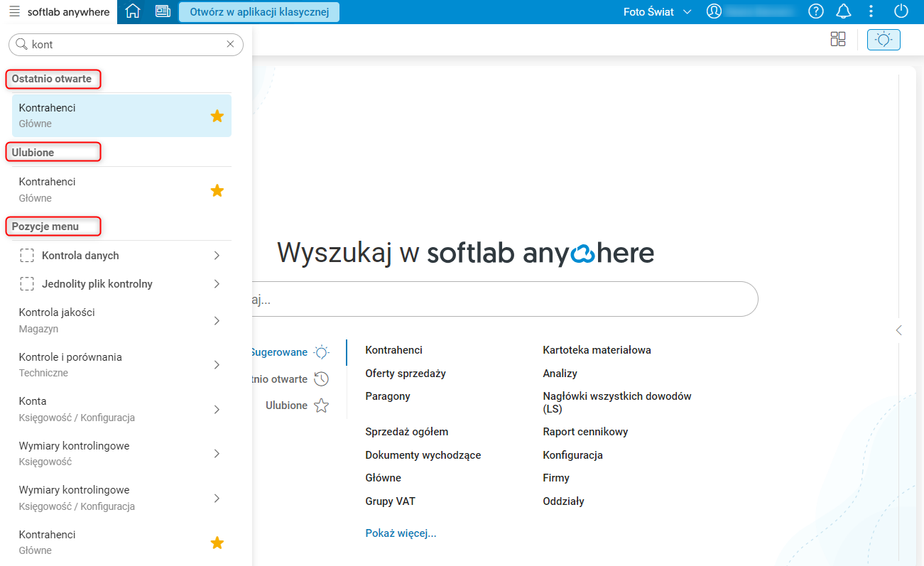This screenshot has height=566, width=924.
Task: Open Kontrahenci row under Pozycje menu
Action: tap(121, 543)
